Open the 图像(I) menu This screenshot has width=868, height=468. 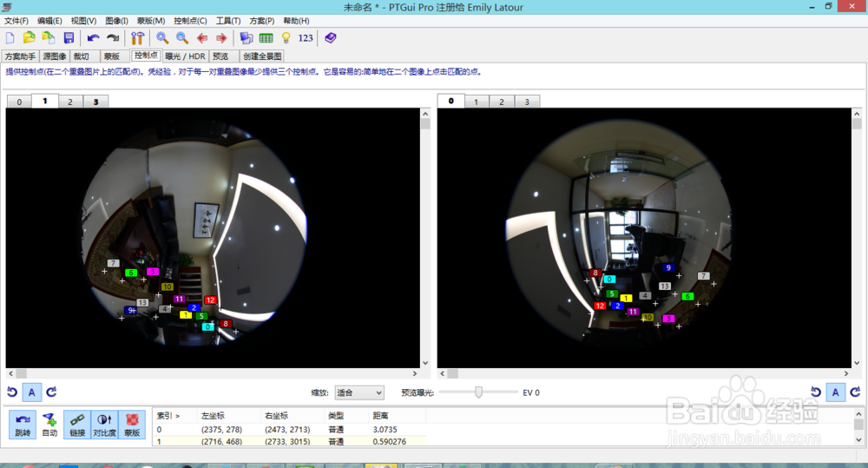tap(116, 21)
